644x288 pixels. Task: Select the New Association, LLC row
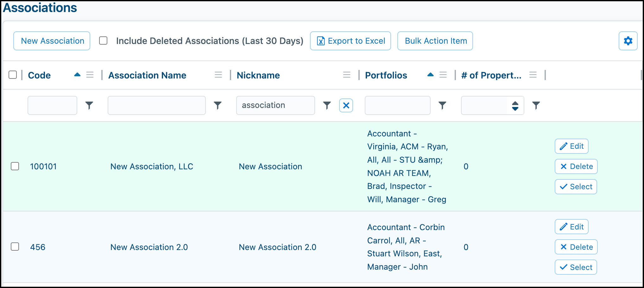coord(576,187)
